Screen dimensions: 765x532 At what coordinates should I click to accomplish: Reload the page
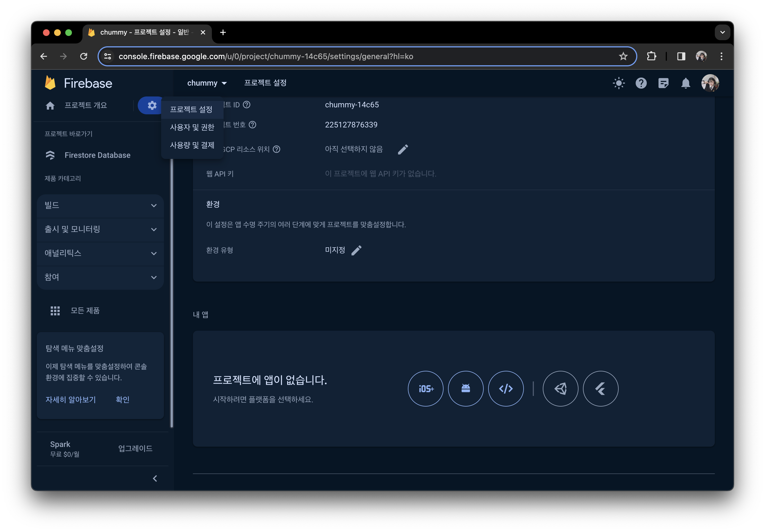[84, 56]
